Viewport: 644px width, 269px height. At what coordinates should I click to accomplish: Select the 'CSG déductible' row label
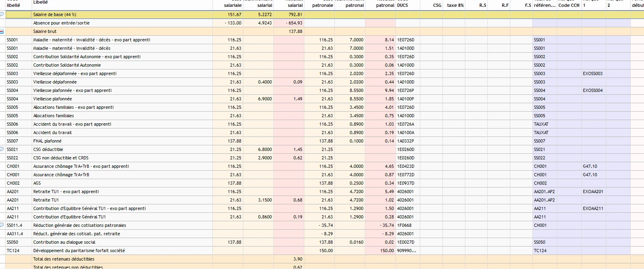click(48, 149)
